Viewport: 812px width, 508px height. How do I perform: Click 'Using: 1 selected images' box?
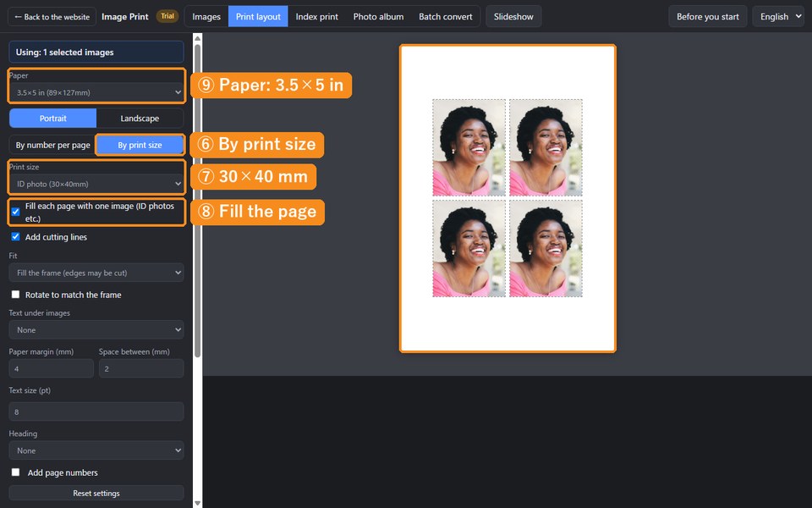pyautogui.click(x=96, y=52)
